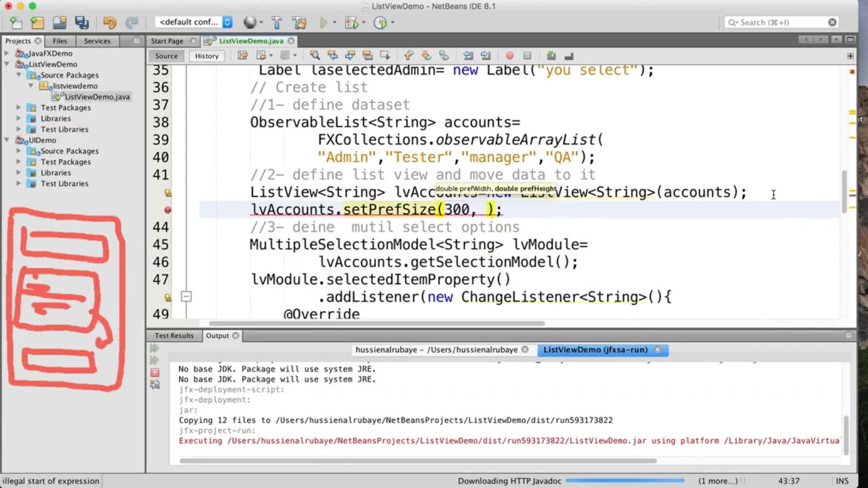The width and height of the screenshot is (868, 488).
Task: Click the Open Project toolbar icon
Action: 60,22
